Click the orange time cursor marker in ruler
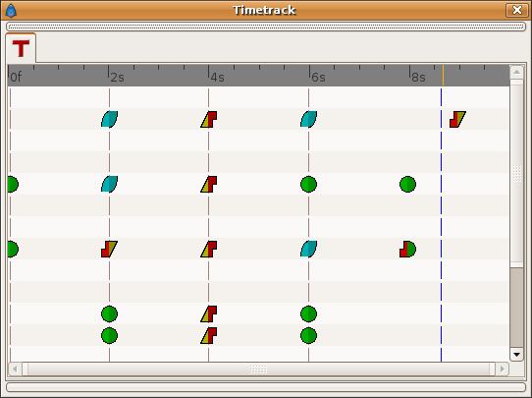Screen dimensions: 532x398 coord(443,75)
